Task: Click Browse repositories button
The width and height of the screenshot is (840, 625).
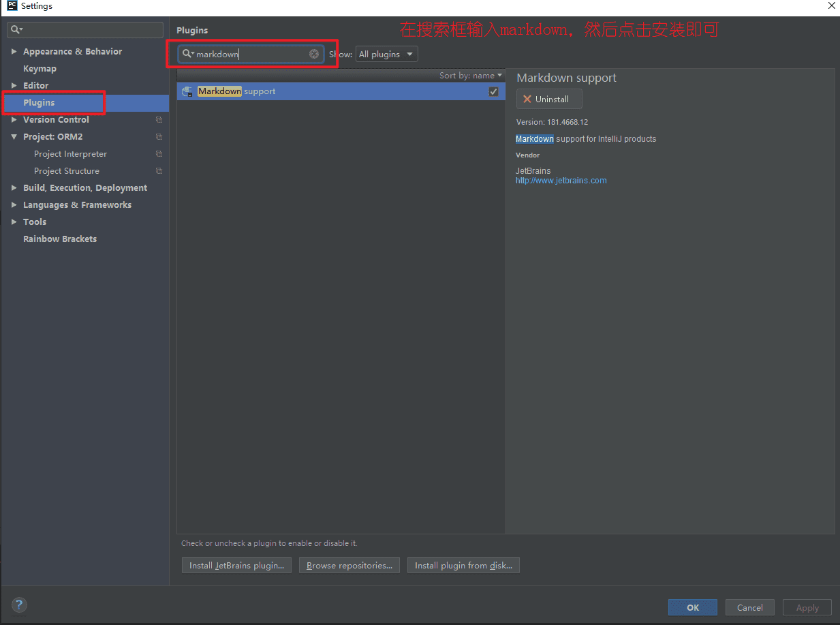Action: point(349,566)
